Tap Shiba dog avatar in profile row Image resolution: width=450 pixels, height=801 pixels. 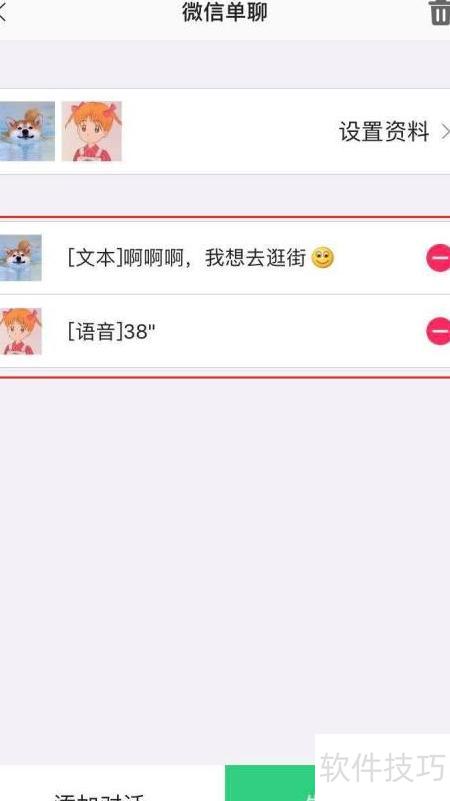27,131
